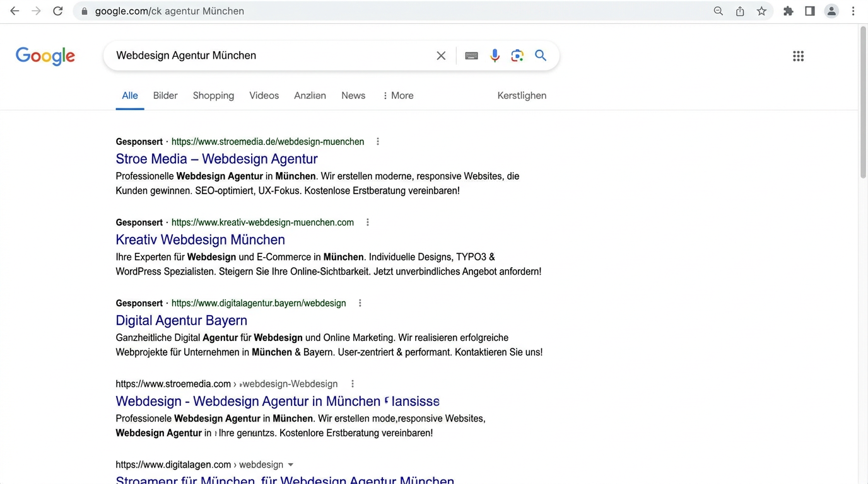The width and height of the screenshot is (868, 484).
Task: Click the first Gesponsert label
Action: (x=139, y=142)
